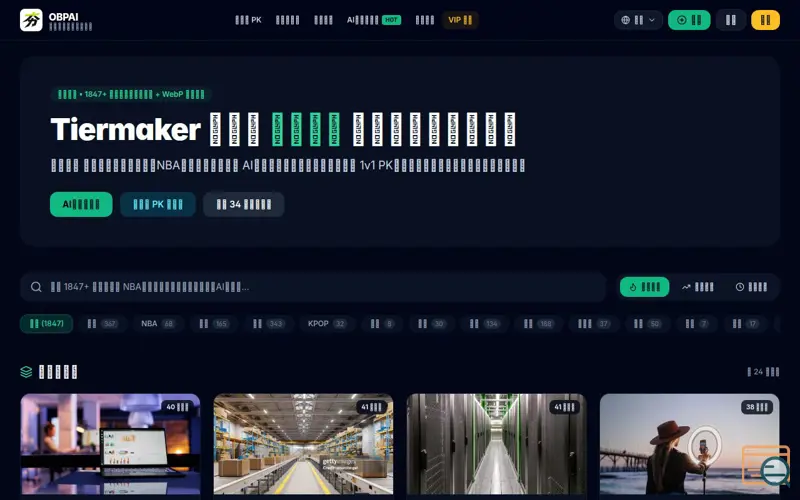
Task: Select the clock sort tab
Action: [x=751, y=287]
